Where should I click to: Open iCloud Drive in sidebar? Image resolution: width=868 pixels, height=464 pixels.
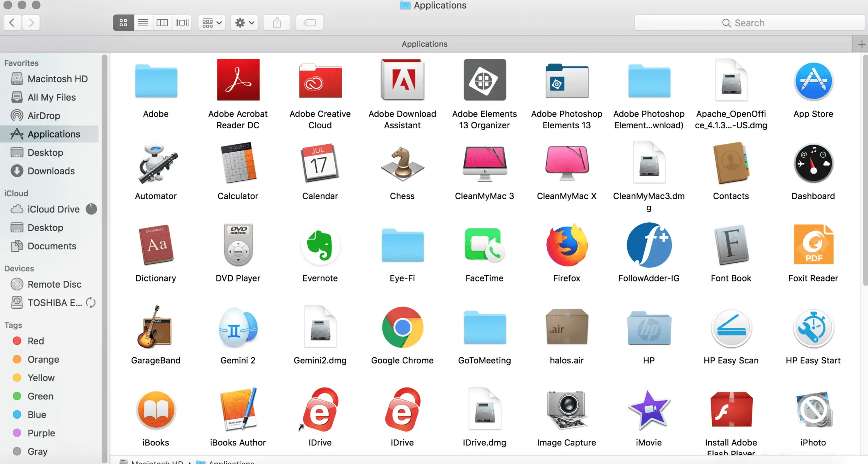click(50, 209)
